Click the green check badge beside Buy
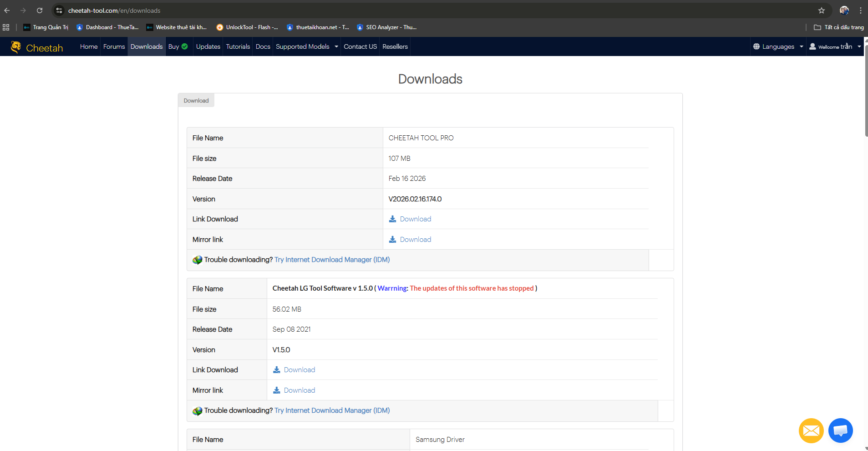Image resolution: width=868 pixels, height=451 pixels. pyautogui.click(x=184, y=46)
